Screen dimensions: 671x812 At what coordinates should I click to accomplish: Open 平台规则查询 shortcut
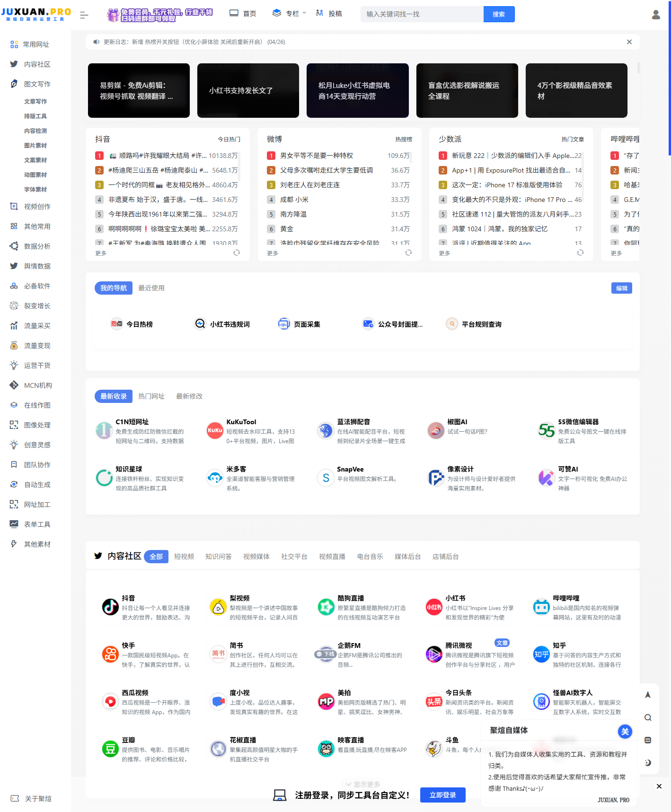474,324
